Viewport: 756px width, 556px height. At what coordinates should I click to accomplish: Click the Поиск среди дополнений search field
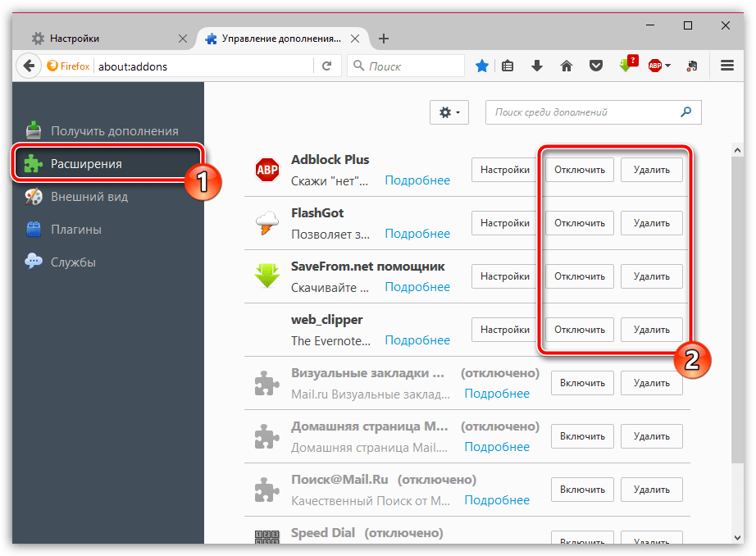click(x=584, y=112)
